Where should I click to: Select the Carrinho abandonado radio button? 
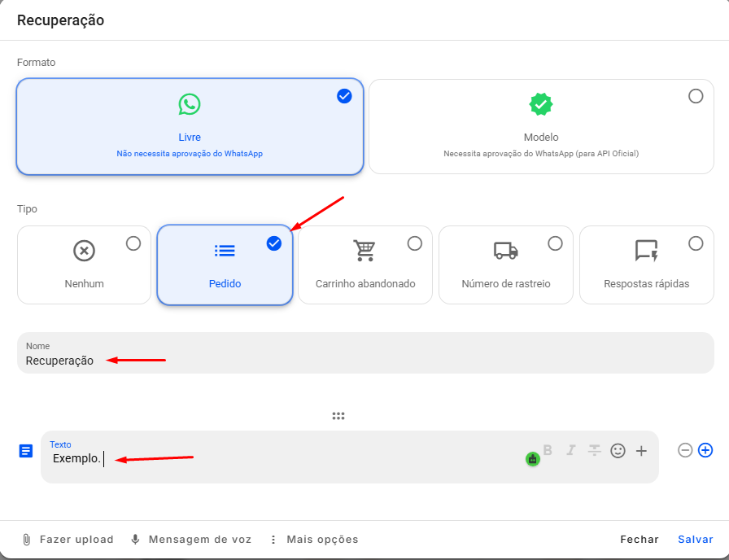pyautogui.click(x=415, y=243)
